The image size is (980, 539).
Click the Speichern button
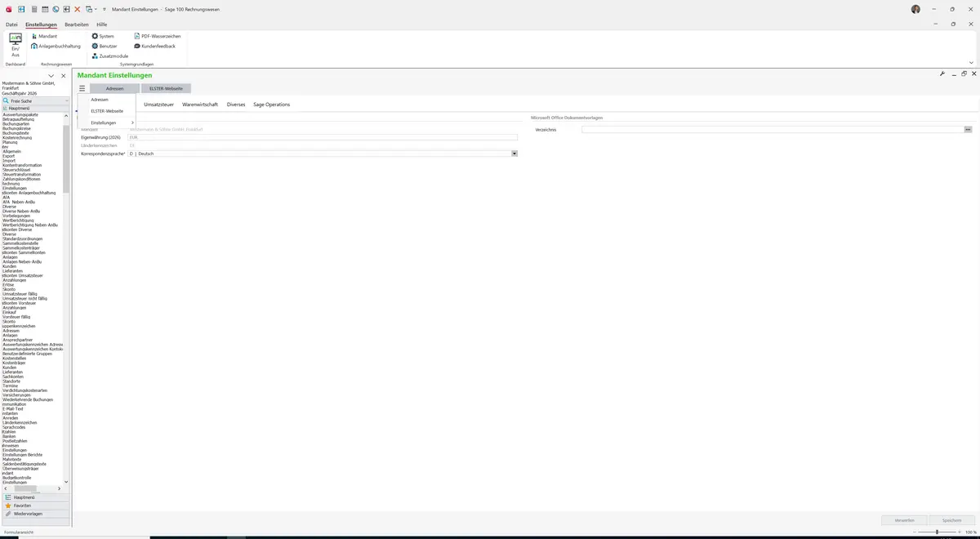(x=952, y=520)
